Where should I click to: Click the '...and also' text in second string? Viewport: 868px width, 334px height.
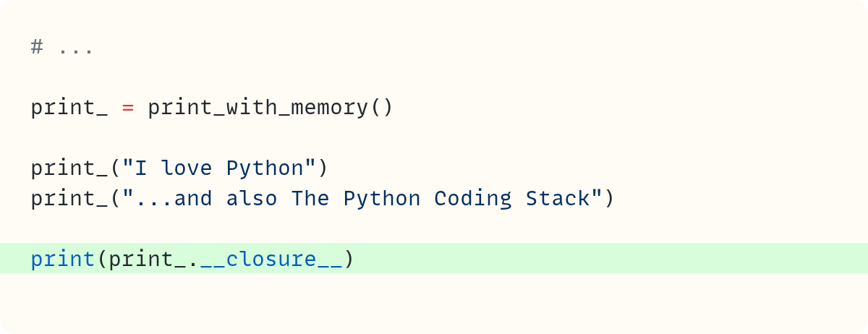click(206, 198)
